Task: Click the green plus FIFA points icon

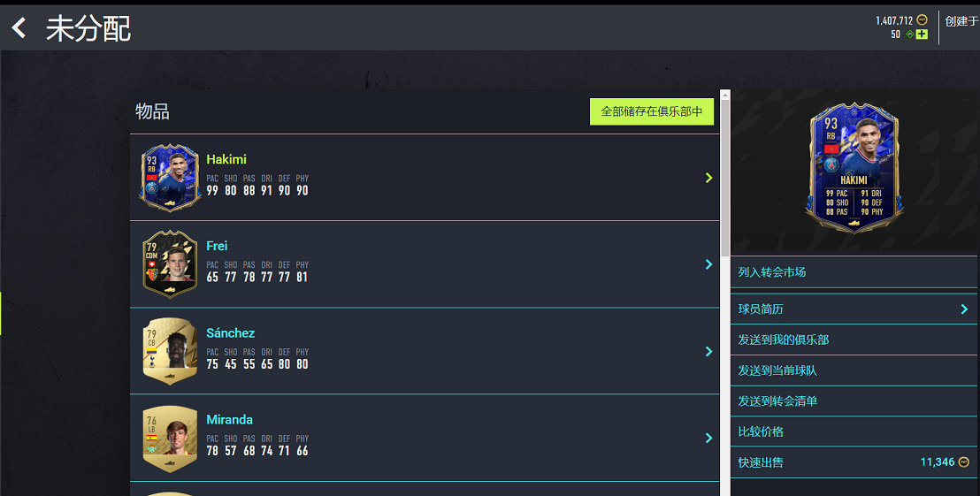Action: click(922, 34)
